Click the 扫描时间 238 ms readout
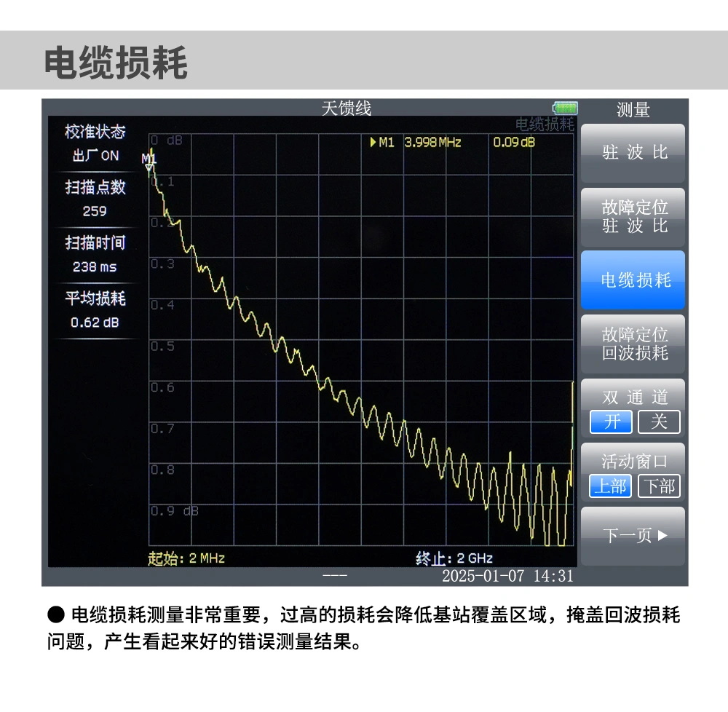Viewport: 728px width, 712px height. 95,254
